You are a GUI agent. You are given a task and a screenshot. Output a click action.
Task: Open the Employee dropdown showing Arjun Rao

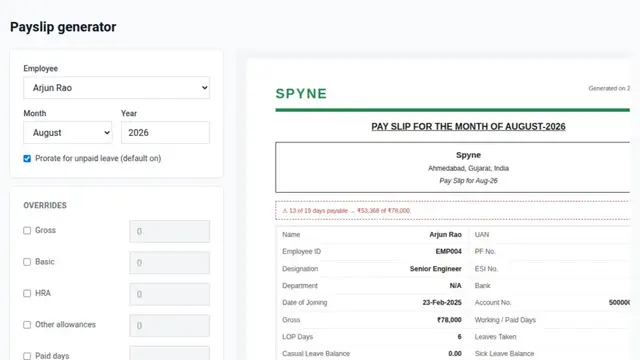tap(116, 88)
